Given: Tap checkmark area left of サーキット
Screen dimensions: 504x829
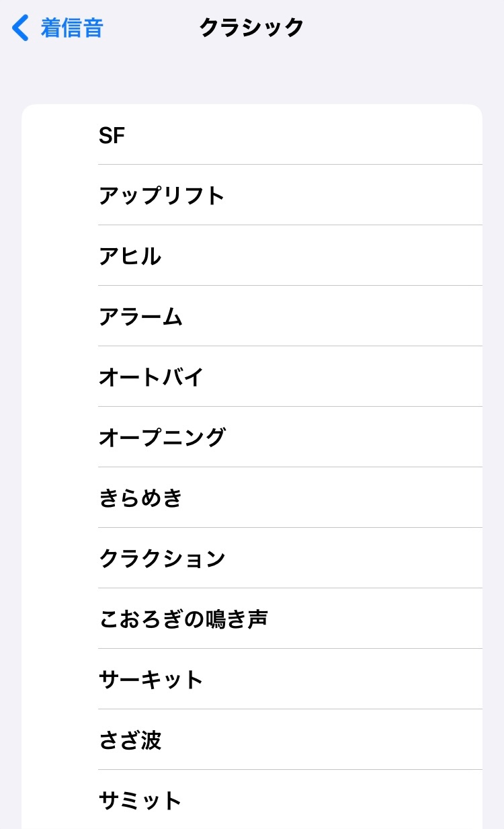Looking at the screenshot, I should coord(60,680).
